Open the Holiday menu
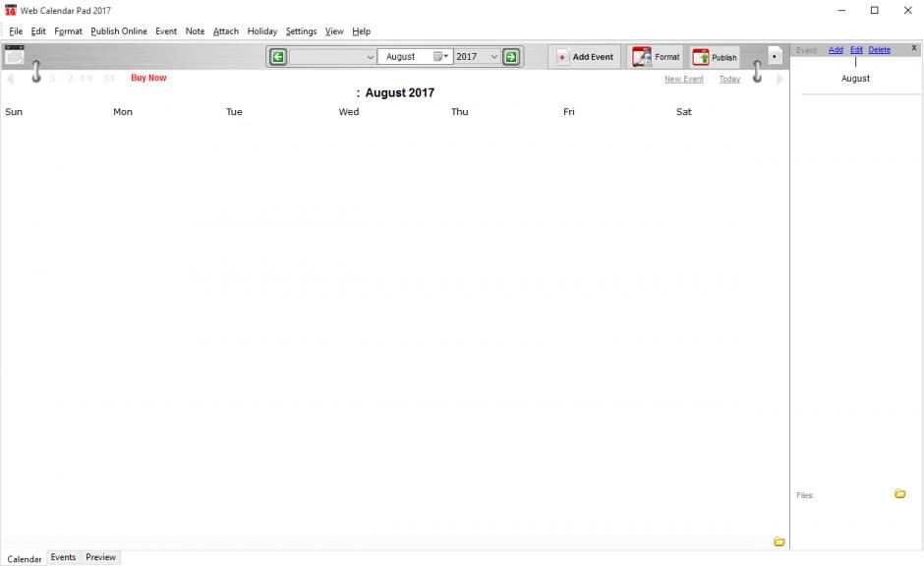The height and width of the screenshot is (566, 924). tap(262, 31)
